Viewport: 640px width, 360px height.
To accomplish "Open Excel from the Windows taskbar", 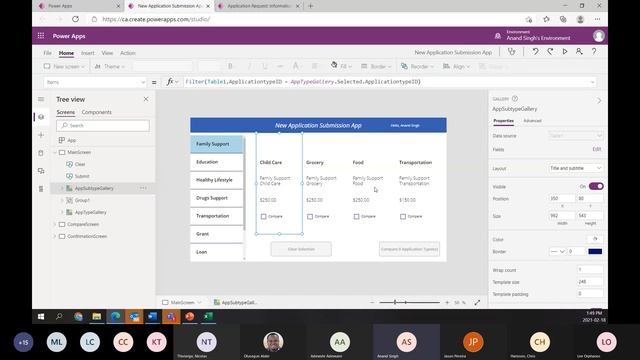I will coord(208,316).
